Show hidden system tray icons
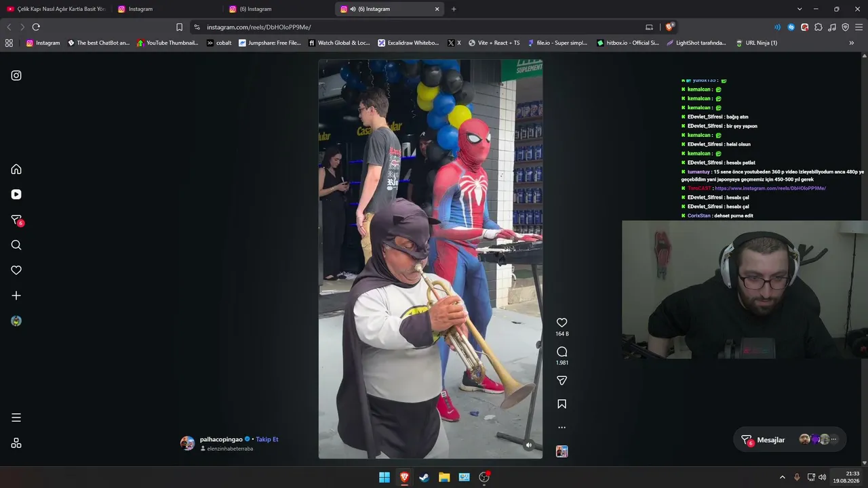Viewport: 868px width, 488px height. [782, 477]
